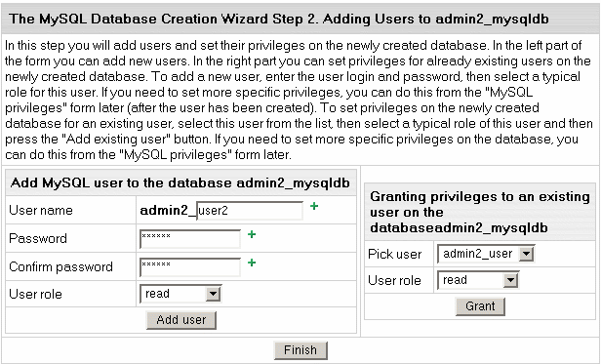601x364 pixels.
Task: Click the wizard Step 2 title header
Action: pos(279,19)
